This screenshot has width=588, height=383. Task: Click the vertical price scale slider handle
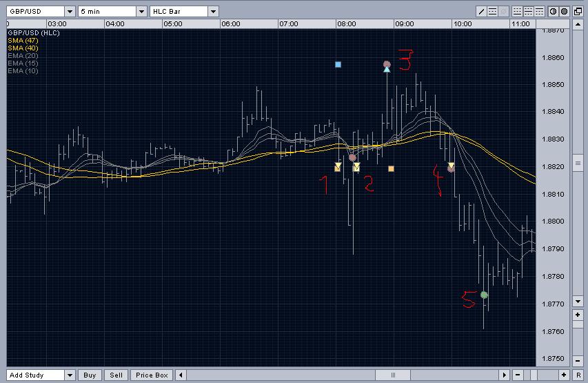[x=578, y=164]
